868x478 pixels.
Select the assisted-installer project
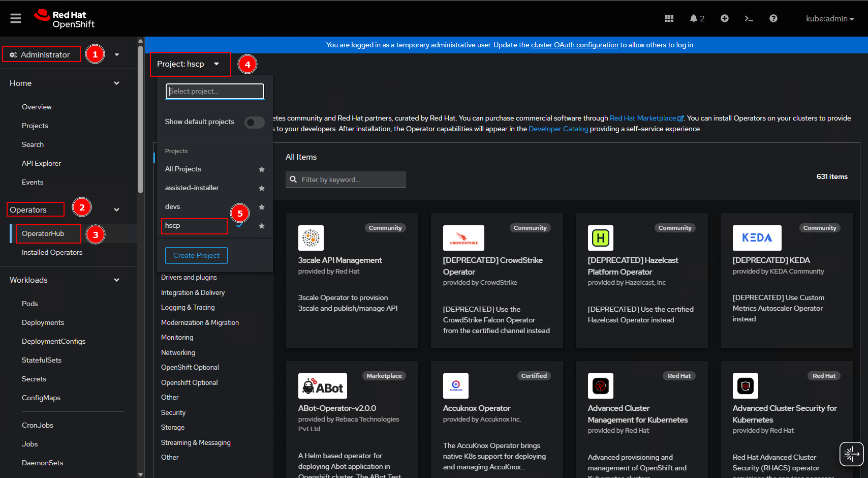(192, 188)
